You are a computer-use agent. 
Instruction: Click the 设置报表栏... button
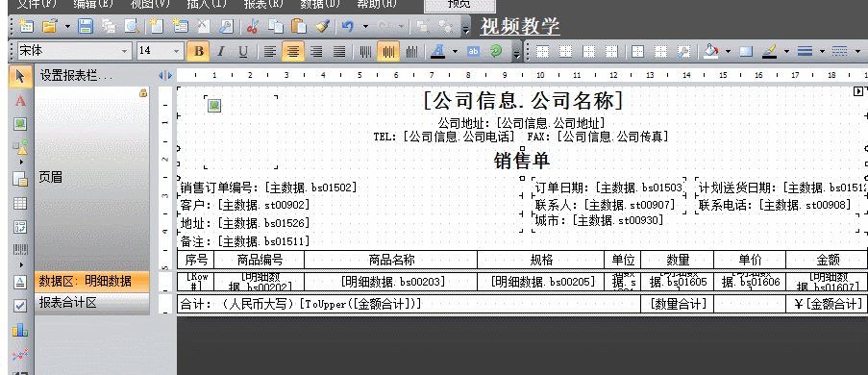pyautogui.click(x=76, y=76)
